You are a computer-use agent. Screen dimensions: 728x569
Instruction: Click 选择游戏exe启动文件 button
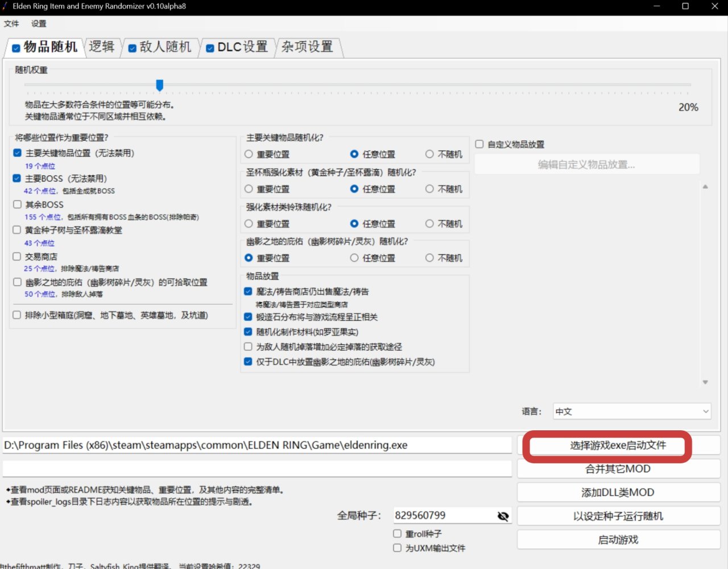point(618,445)
